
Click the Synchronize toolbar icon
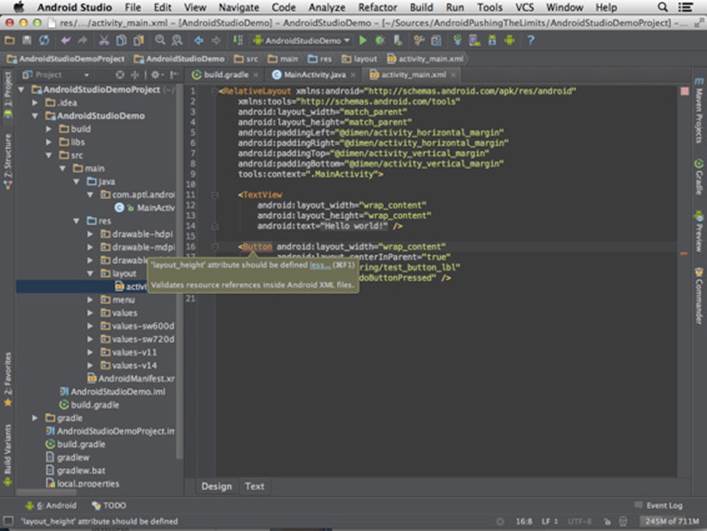[44, 41]
